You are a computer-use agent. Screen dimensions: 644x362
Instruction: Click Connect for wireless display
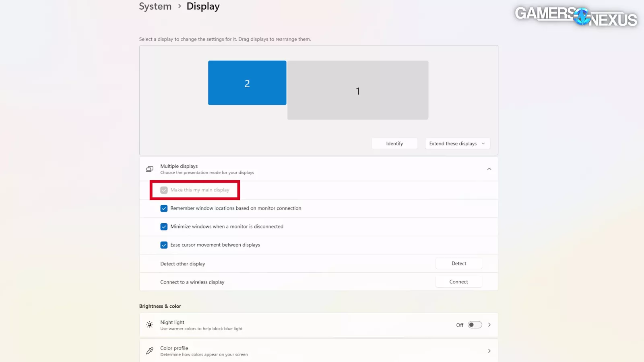(458, 282)
